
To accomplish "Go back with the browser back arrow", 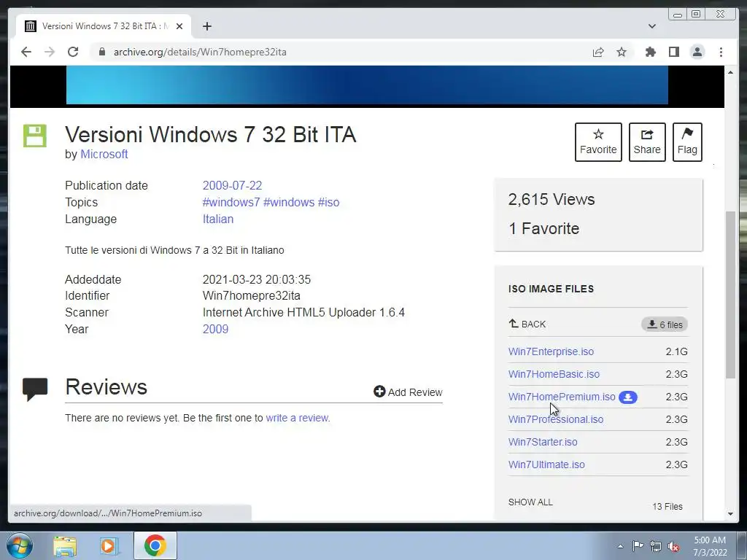I will (x=26, y=52).
